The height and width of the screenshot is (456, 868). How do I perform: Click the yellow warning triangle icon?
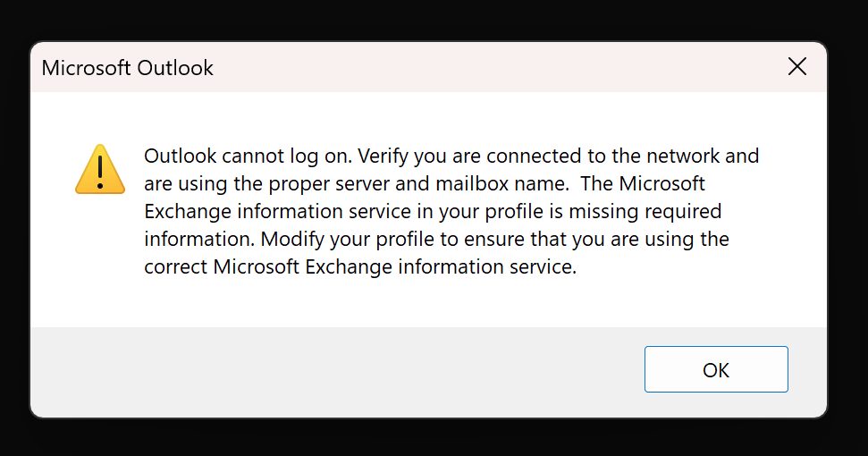click(100, 170)
